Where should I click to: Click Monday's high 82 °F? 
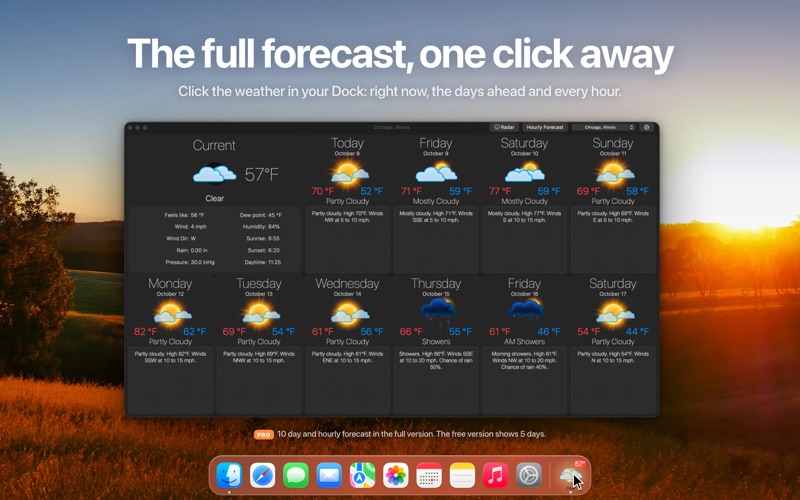coord(145,332)
